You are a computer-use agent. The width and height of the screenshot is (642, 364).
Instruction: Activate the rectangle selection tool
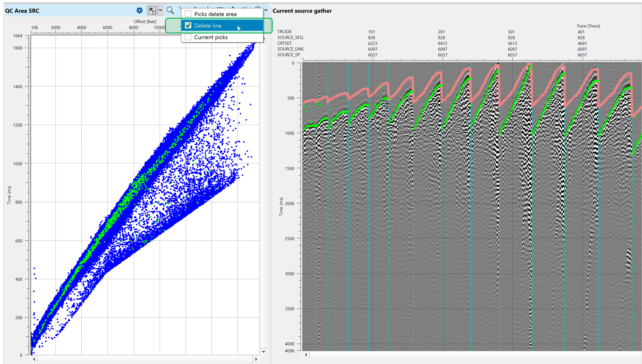[152, 11]
